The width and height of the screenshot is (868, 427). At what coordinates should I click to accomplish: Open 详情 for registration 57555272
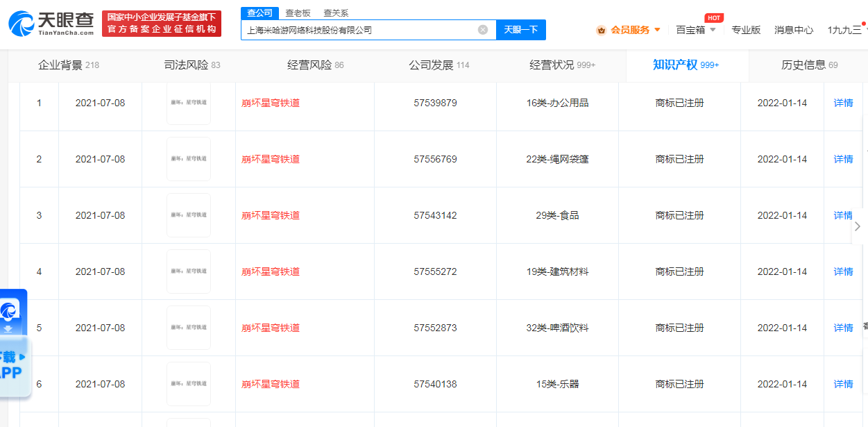pyautogui.click(x=843, y=271)
